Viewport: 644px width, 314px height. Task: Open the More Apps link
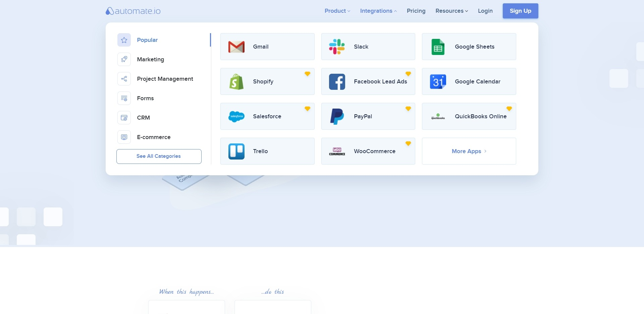click(x=469, y=151)
